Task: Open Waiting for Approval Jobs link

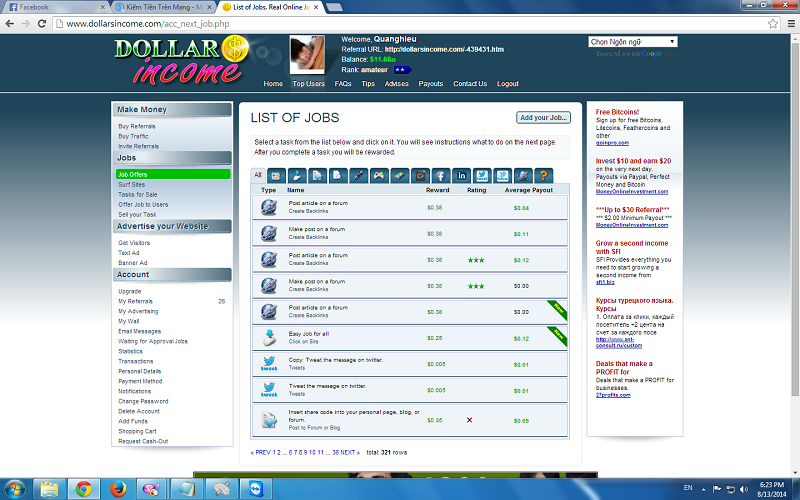Action: point(153,341)
